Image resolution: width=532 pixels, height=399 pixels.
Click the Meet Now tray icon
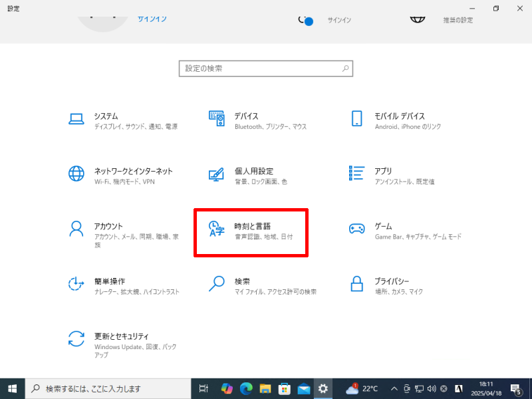point(406,389)
